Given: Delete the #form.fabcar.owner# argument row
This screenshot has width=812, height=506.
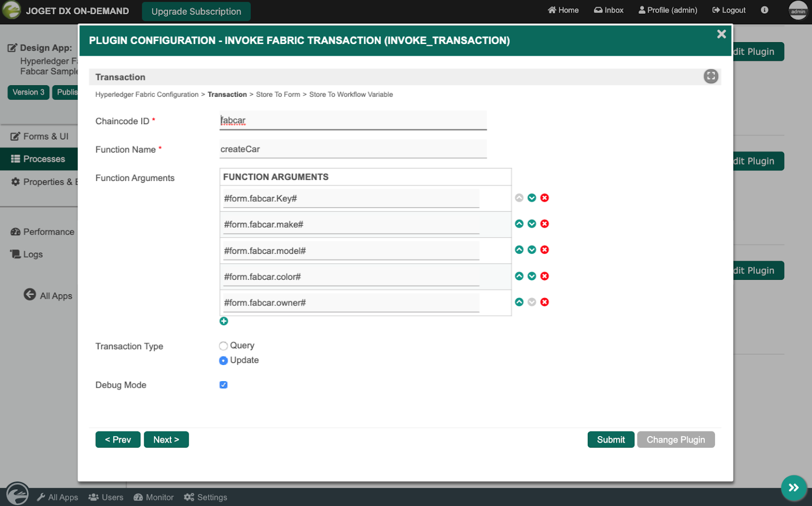Looking at the screenshot, I should pos(545,302).
